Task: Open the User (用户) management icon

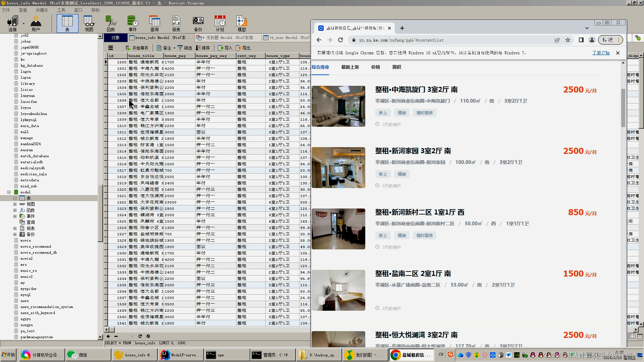Action: click(36, 23)
